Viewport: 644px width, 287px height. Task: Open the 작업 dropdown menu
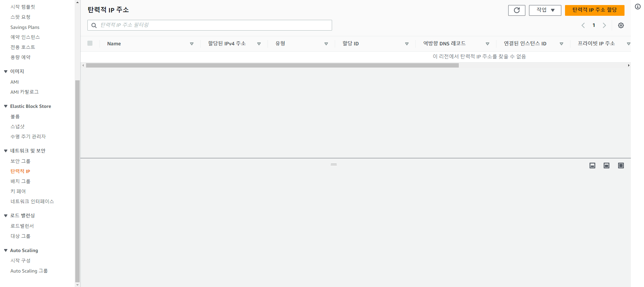coord(545,10)
